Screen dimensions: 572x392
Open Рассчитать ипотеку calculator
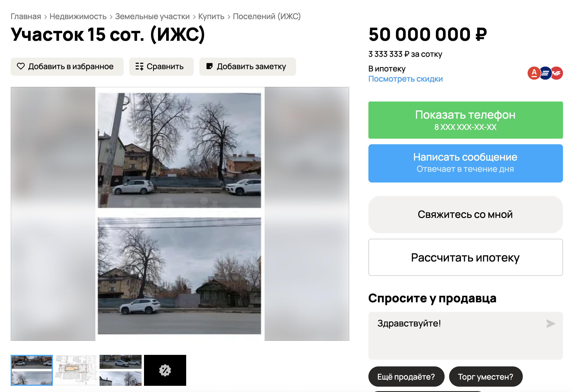tap(465, 257)
